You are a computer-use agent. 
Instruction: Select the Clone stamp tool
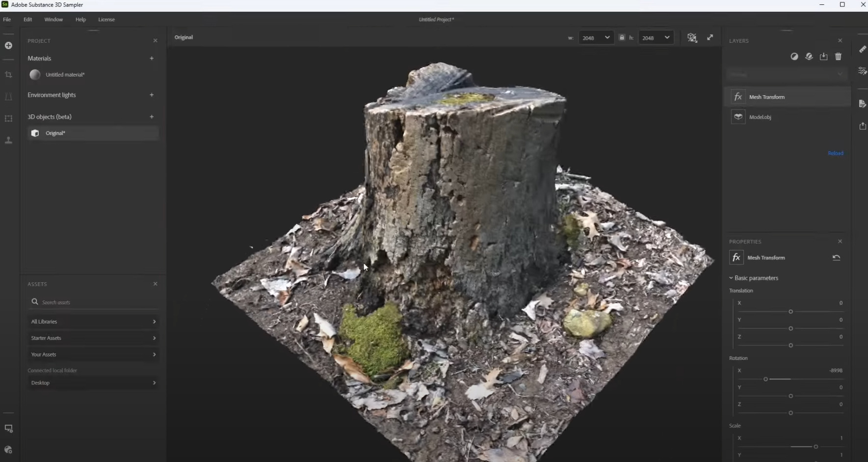click(8, 140)
